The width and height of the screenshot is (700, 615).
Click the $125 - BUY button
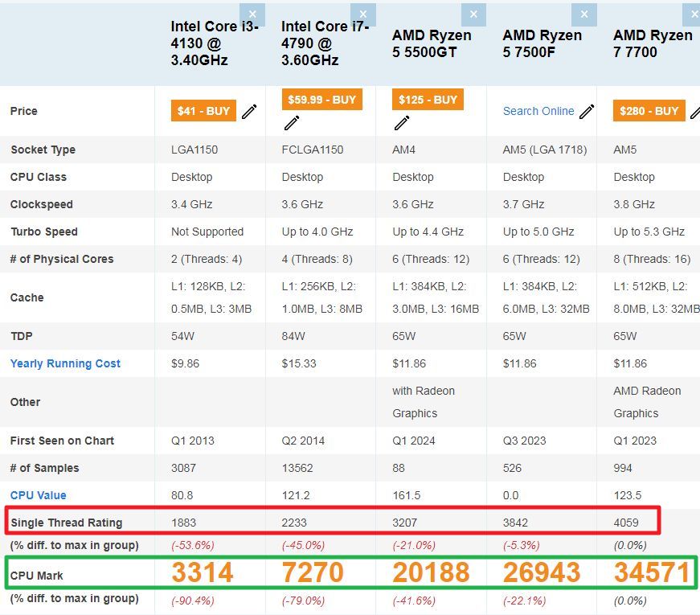point(428,99)
